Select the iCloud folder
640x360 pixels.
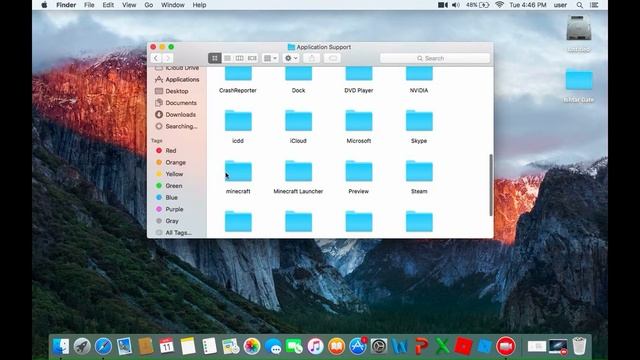tap(298, 127)
